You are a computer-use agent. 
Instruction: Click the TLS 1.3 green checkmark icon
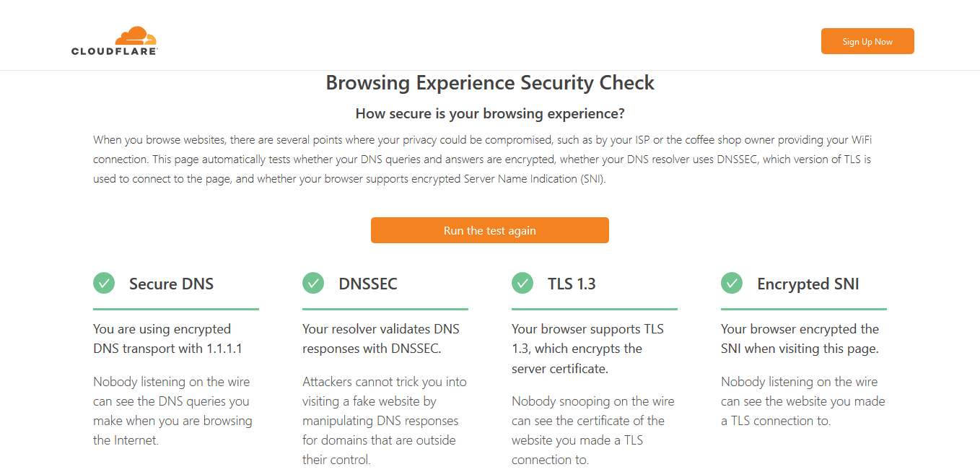point(522,283)
